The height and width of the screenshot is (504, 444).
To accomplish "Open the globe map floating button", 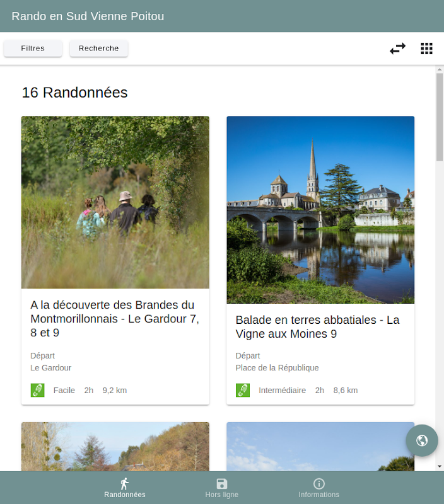I will click(x=422, y=440).
